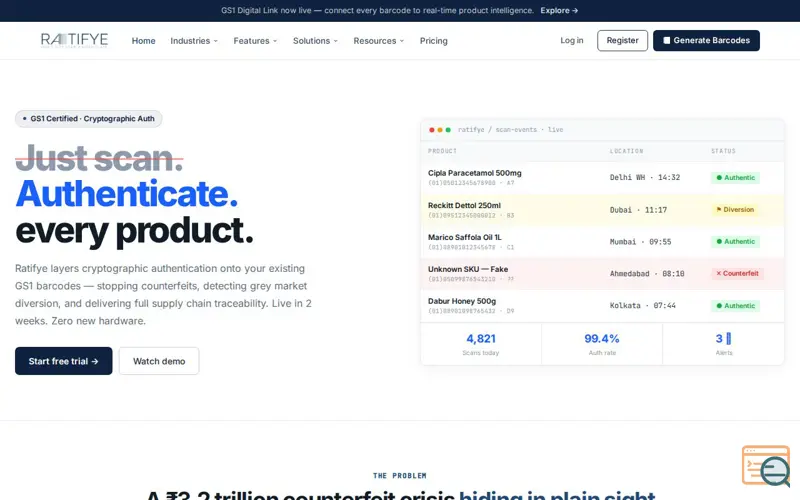Click the Dubai 11:17 location

coord(638,210)
